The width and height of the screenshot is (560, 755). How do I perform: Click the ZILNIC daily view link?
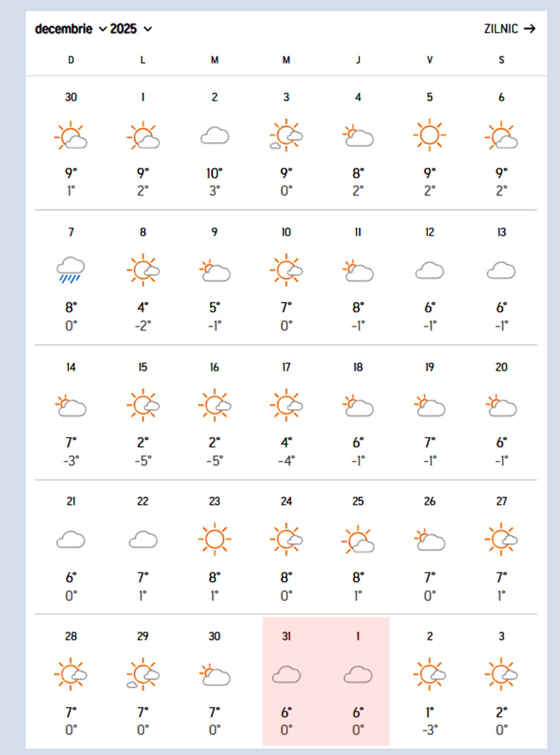coord(501,29)
